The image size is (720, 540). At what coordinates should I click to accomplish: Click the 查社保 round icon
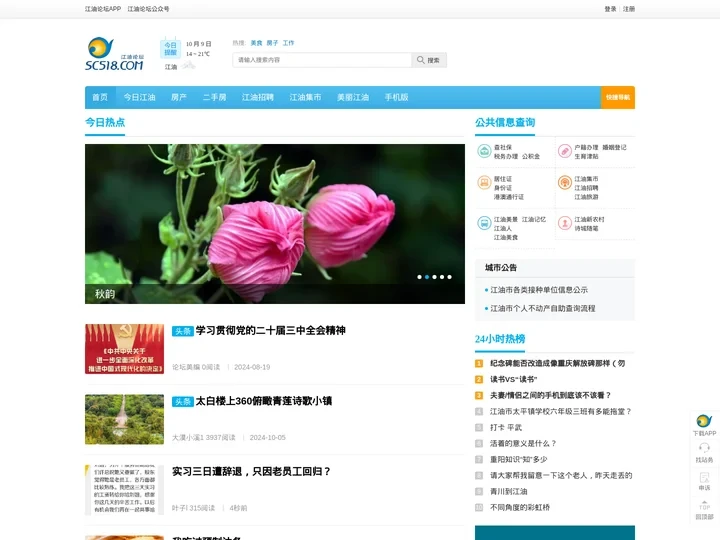[484, 151]
